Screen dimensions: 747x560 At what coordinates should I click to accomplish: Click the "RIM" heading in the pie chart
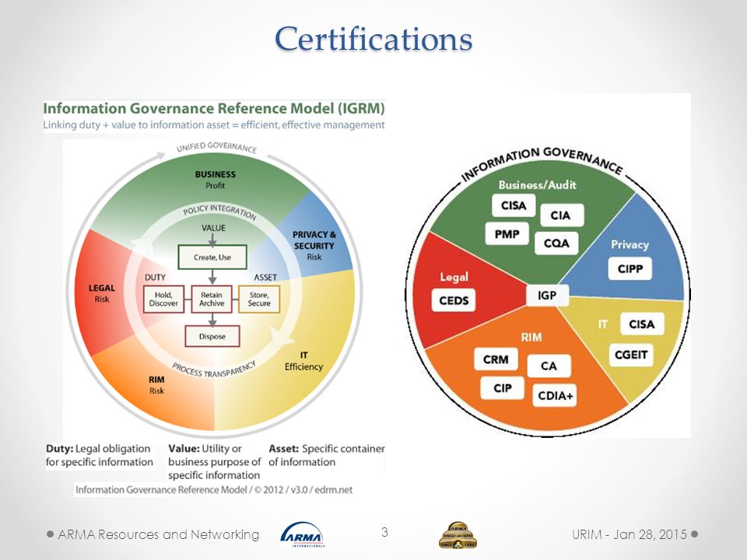click(x=531, y=337)
